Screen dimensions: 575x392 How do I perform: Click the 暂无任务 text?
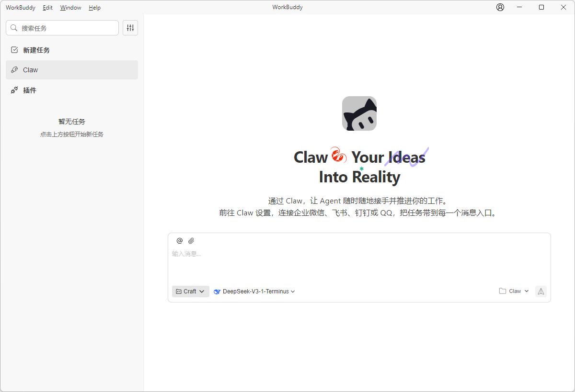click(72, 122)
